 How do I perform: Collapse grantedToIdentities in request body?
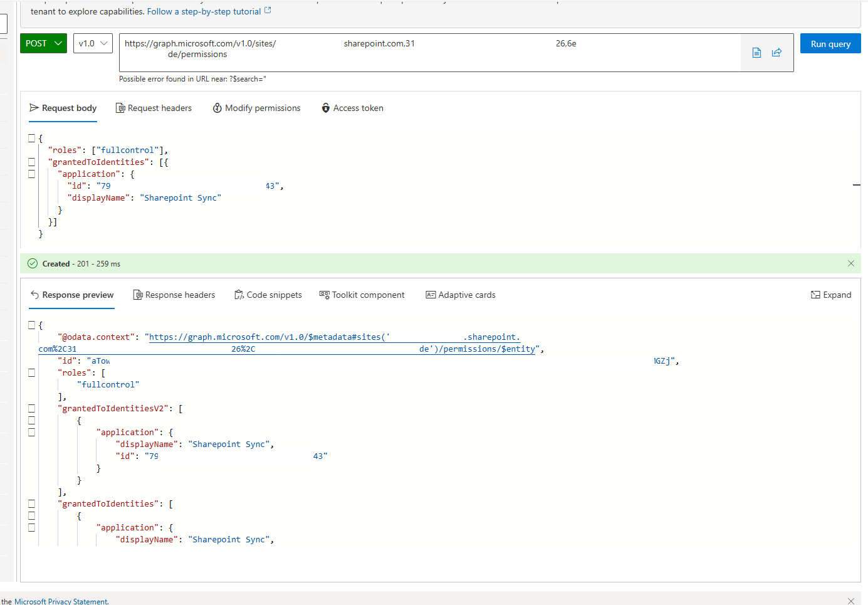31,162
